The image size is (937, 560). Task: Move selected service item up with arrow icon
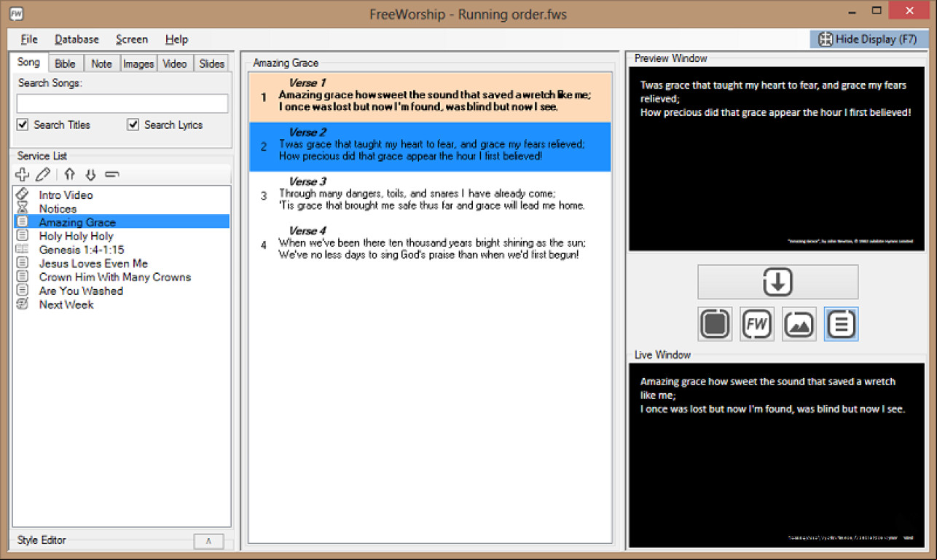(x=69, y=174)
